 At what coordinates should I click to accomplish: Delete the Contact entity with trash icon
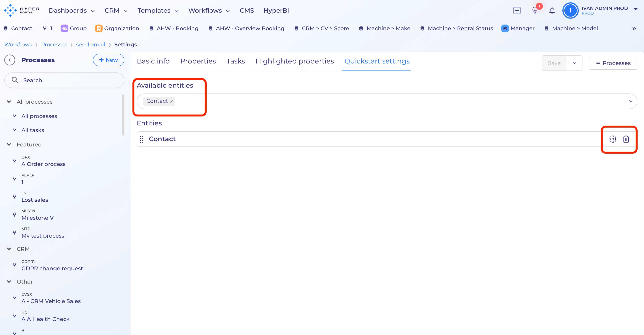click(626, 139)
